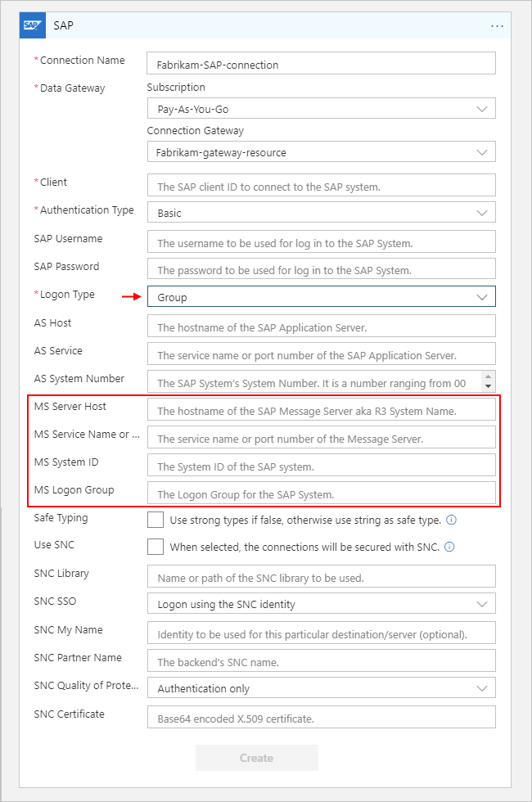Viewport: 532px width, 802px height.
Task: Click the SNC Certificate field
Action: (x=322, y=717)
